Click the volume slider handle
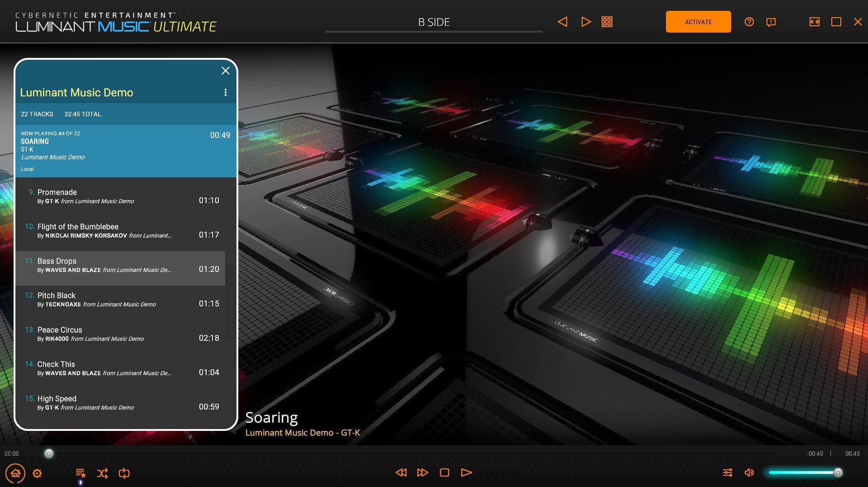This screenshot has width=868, height=487. pyautogui.click(x=838, y=473)
